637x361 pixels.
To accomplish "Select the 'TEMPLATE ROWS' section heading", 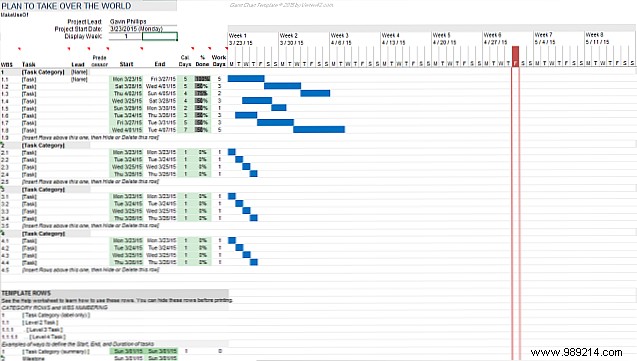I will pos(26,293).
